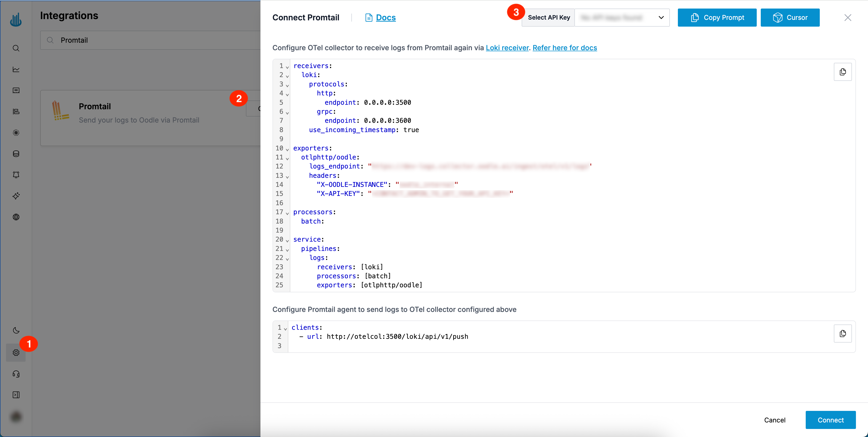This screenshot has width=868, height=437.
Task: Copy the Promtail clients config code
Action: (x=842, y=333)
